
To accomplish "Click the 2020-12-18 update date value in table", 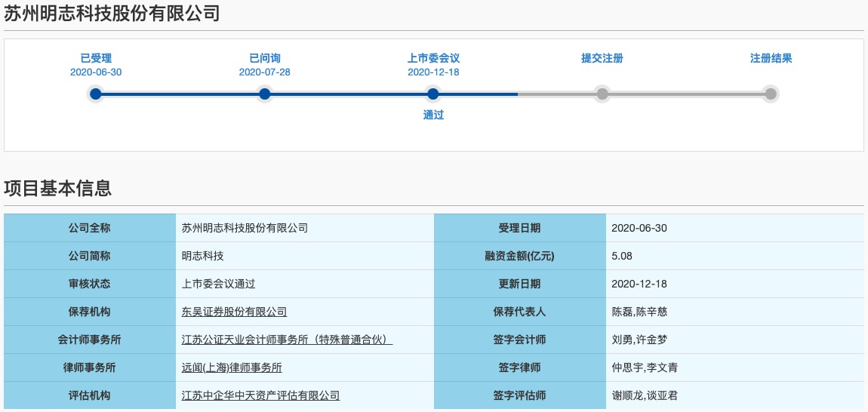I will coord(639,284).
